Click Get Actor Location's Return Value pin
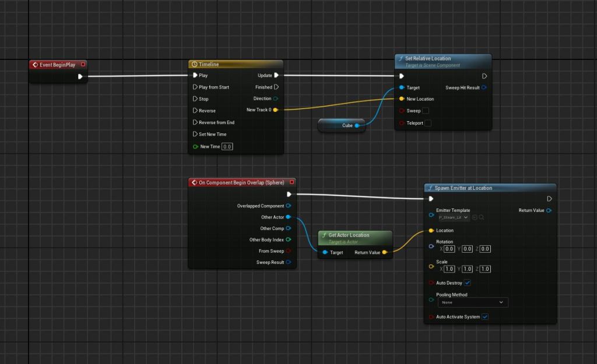 click(385, 252)
